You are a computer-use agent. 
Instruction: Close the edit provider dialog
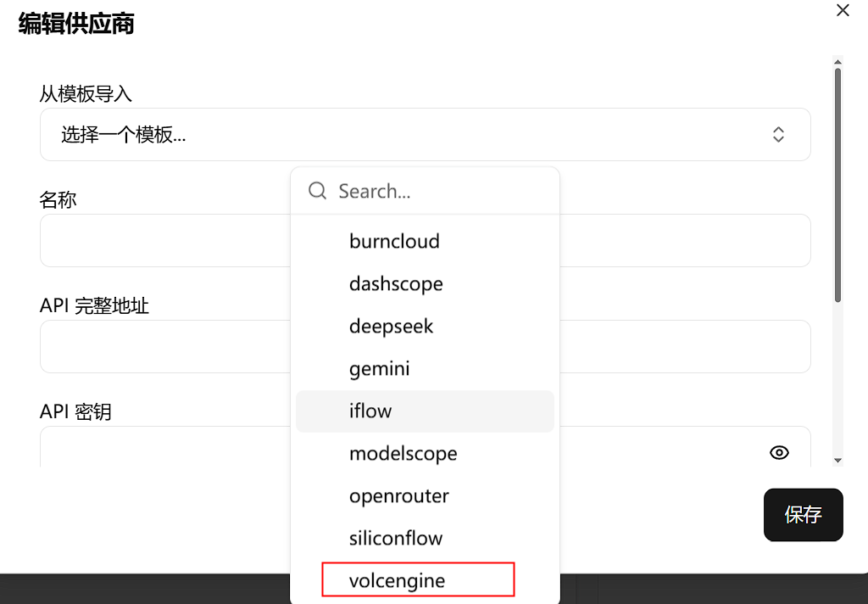(x=843, y=11)
